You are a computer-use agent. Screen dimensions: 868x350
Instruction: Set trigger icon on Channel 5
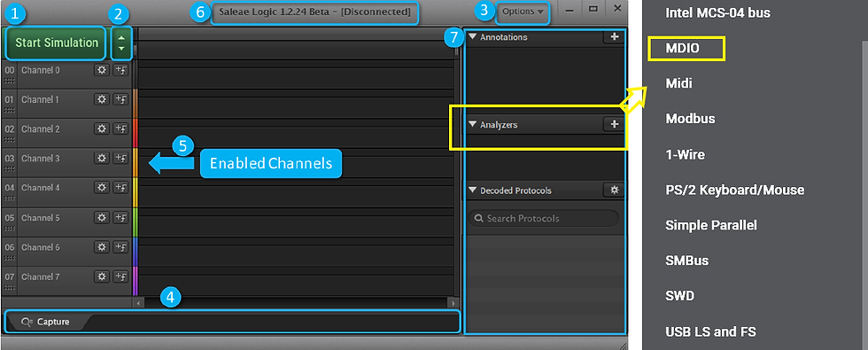(120, 217)
